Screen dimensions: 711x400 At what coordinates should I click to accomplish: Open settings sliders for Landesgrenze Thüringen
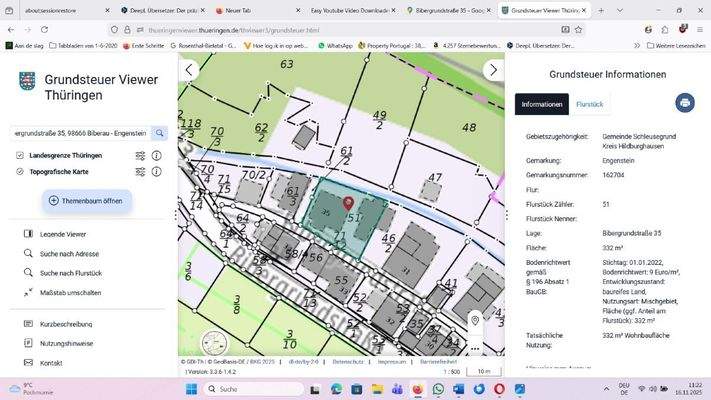tap(141, 156)
